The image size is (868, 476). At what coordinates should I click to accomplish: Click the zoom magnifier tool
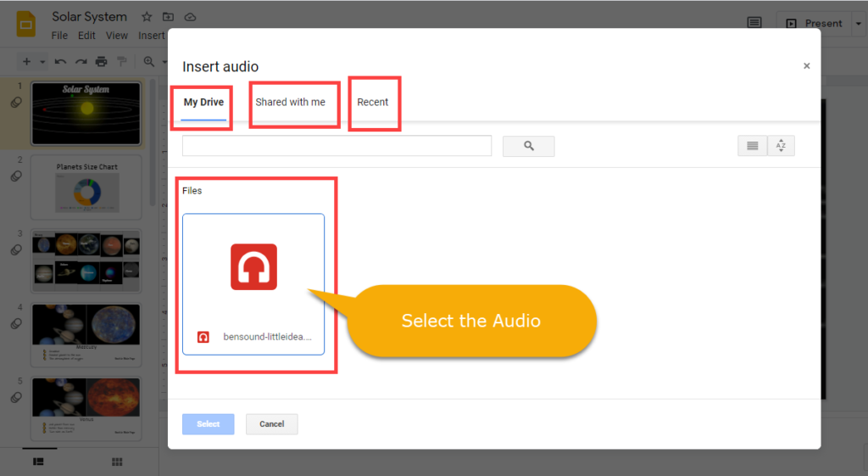[149, 61]
